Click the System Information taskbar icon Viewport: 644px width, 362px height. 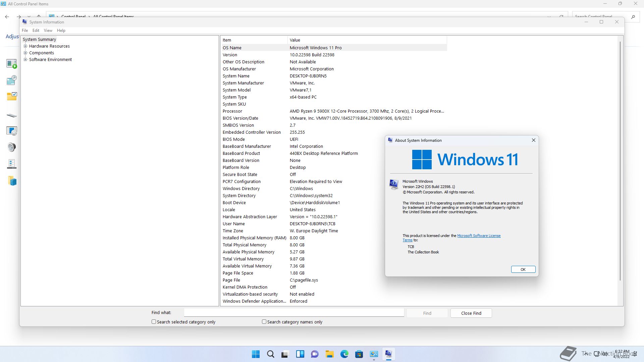(x=388, y=354)
